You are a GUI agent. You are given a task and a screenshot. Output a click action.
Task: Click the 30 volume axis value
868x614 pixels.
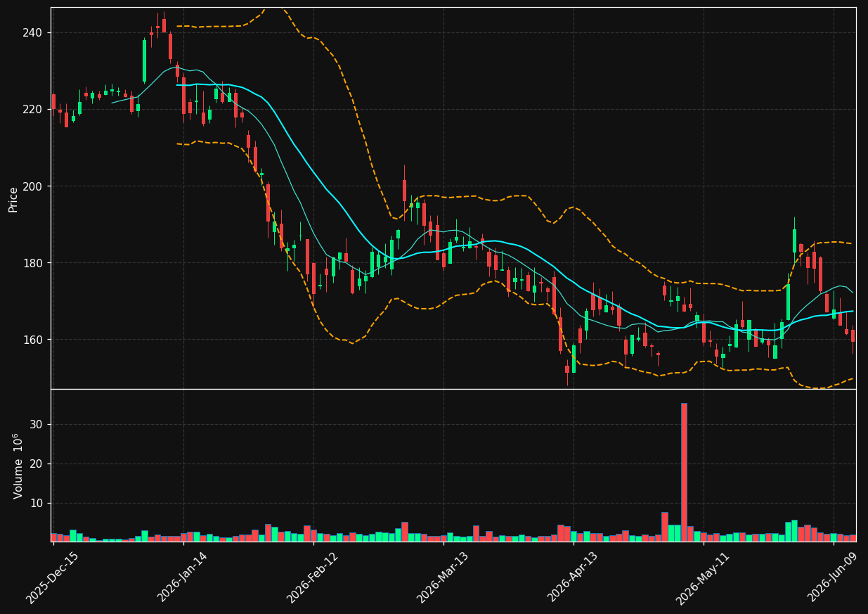point(36,424)
